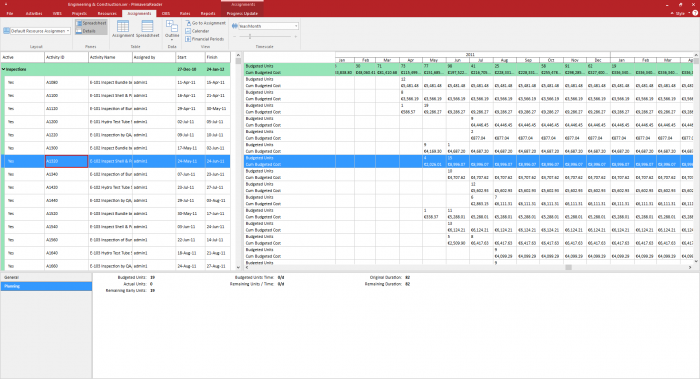Click the timescale icon beside Year/Month
Screen dimensions: 700x379
click(235, 26)
